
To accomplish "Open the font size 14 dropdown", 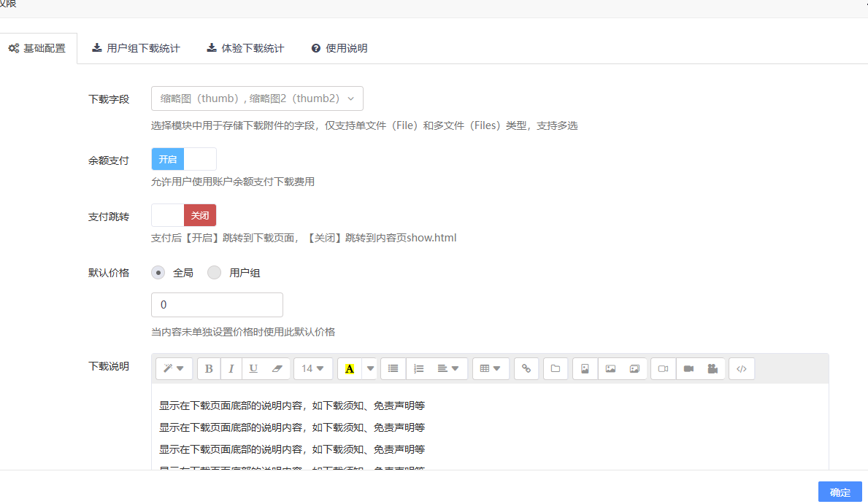I will pyautogui.click(x=312, y=368).
